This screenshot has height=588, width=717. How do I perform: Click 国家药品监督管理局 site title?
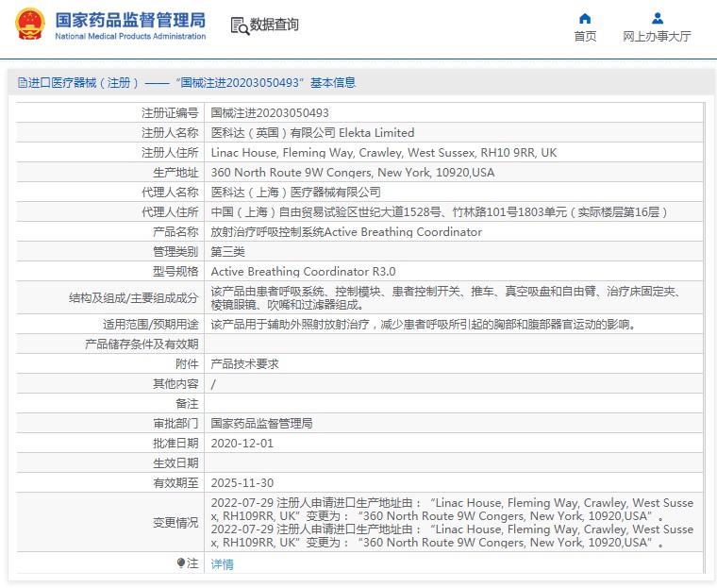129,19
